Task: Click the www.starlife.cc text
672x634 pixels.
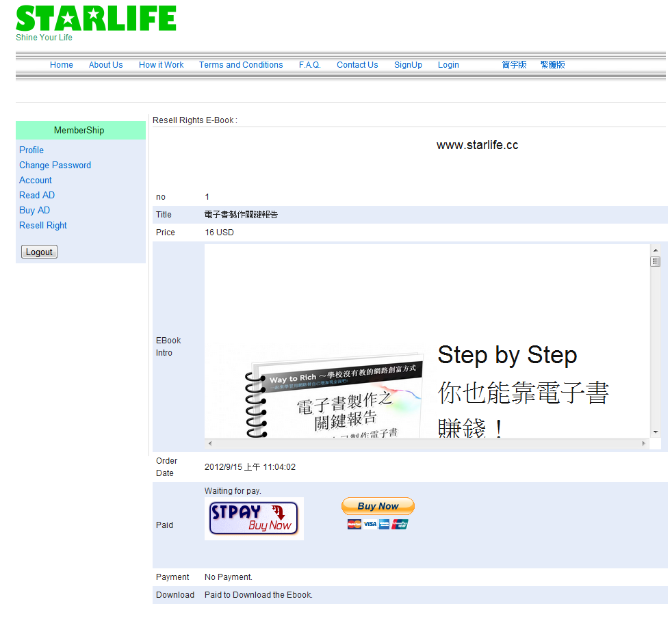Action: pyautogui.click(x=478, y=145)
